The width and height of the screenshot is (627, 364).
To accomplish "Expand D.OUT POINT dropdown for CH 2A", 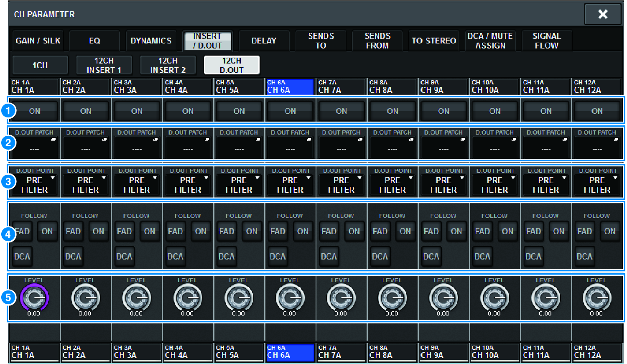I will [x=86, y=185].
